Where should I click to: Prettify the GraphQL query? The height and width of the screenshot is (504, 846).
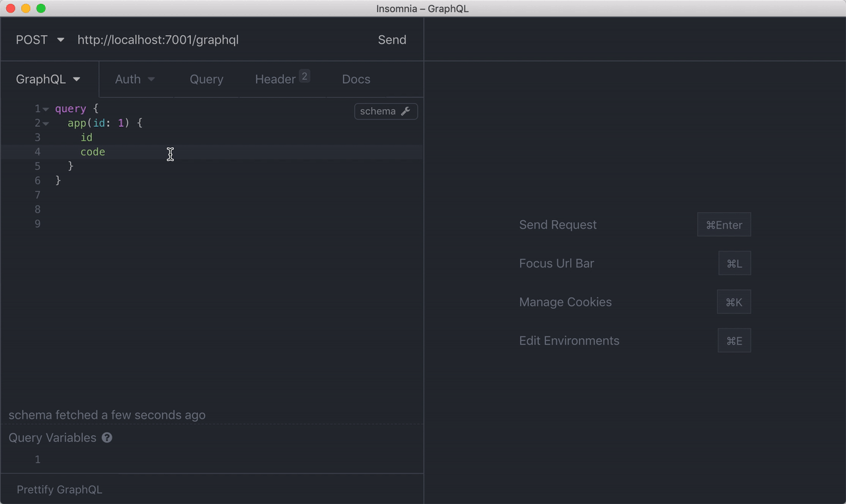[x=59, y=489]
